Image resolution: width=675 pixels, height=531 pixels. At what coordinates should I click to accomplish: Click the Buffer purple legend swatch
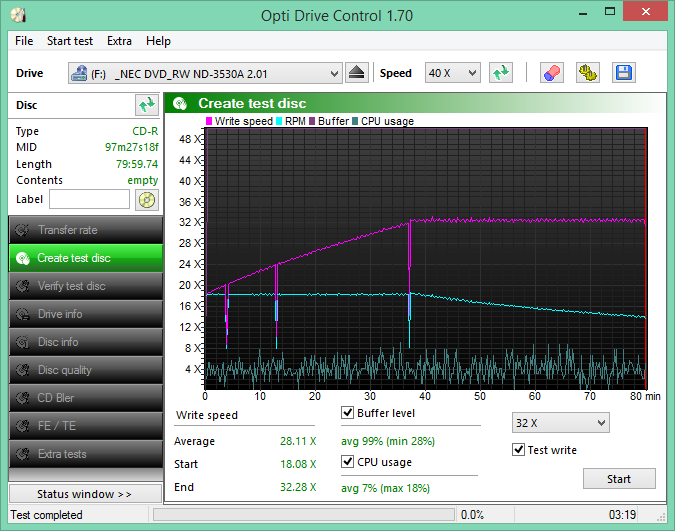(x=312, y=121)
